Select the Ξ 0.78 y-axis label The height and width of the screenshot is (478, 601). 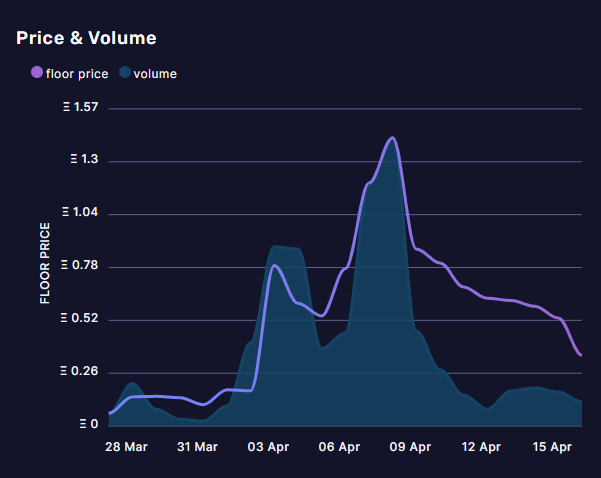80,266
